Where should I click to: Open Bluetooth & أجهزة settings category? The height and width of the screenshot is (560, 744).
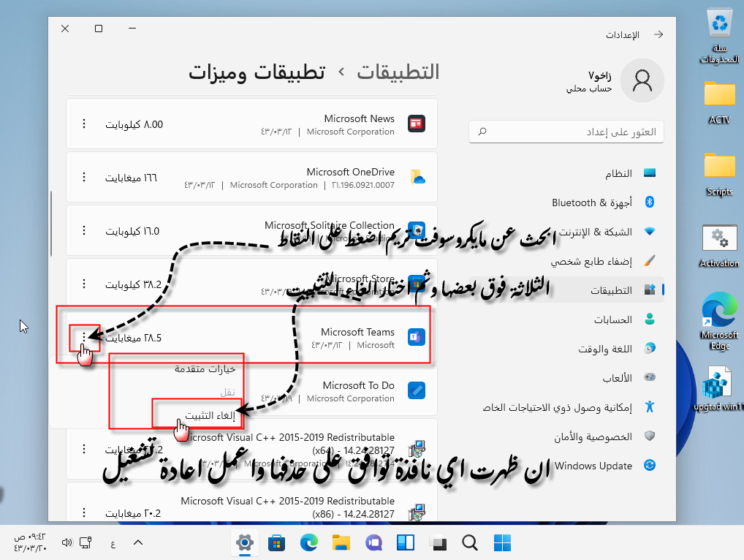point(566,203)
